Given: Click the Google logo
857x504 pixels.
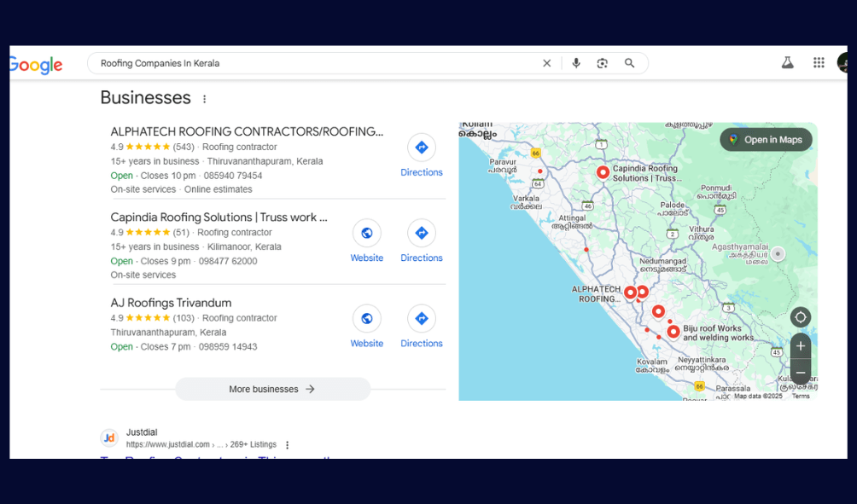Looking at the screenshot, I should click(36, 65).
